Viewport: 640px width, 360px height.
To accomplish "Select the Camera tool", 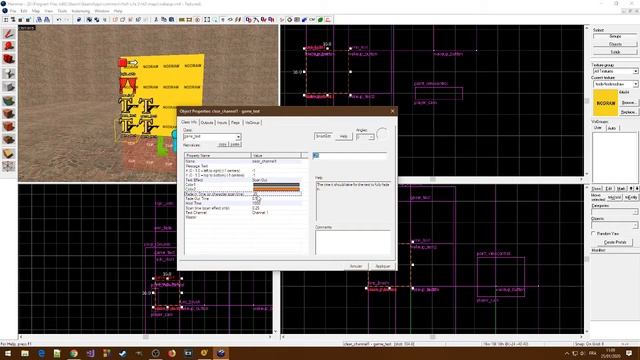I will click(9, 60).
